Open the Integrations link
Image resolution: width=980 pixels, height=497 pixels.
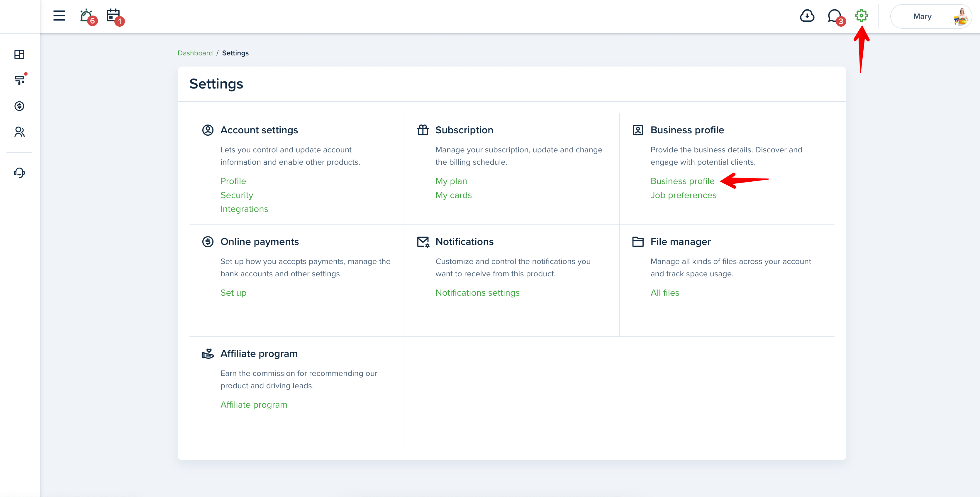click(244, 209)
